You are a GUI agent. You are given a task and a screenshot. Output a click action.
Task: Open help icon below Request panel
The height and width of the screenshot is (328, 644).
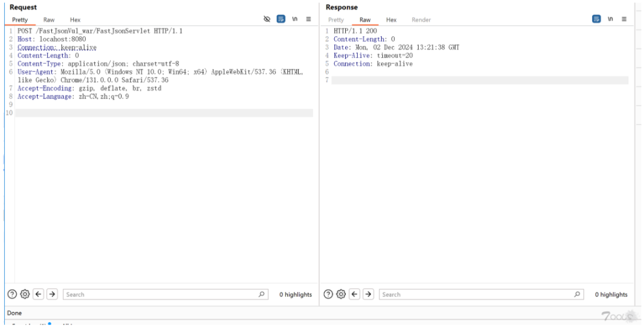pos(13,294)
